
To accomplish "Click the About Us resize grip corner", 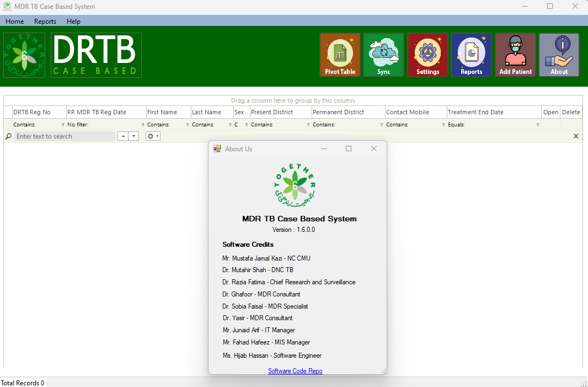I will click(x=383, y=371).
